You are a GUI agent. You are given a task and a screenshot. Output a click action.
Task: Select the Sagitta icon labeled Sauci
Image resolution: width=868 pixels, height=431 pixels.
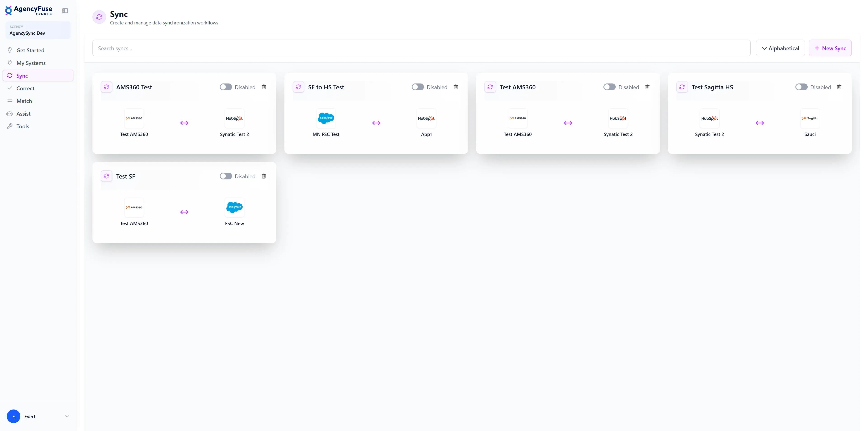[x=809, y=118]
